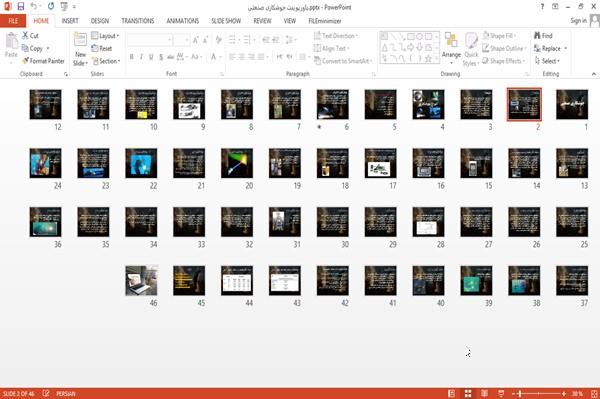The width and height of the screenshot is (600, 399).
Task: Open the Shape Effects dropdown
Action: (503, 61)
